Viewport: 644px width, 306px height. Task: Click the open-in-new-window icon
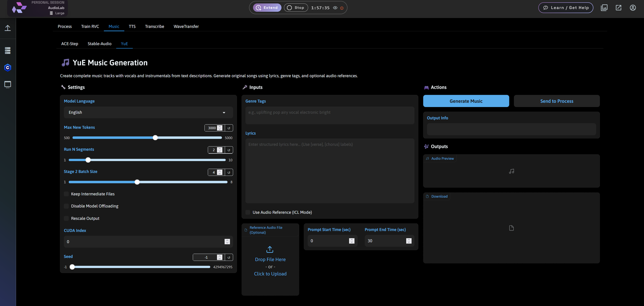618,7
